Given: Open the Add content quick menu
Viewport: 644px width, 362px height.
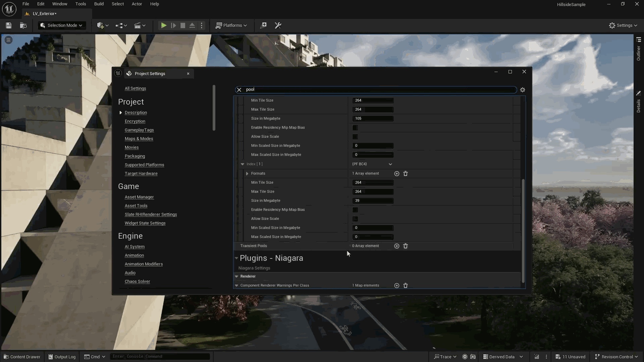Looking at the screenshot, I should (103, 25).
